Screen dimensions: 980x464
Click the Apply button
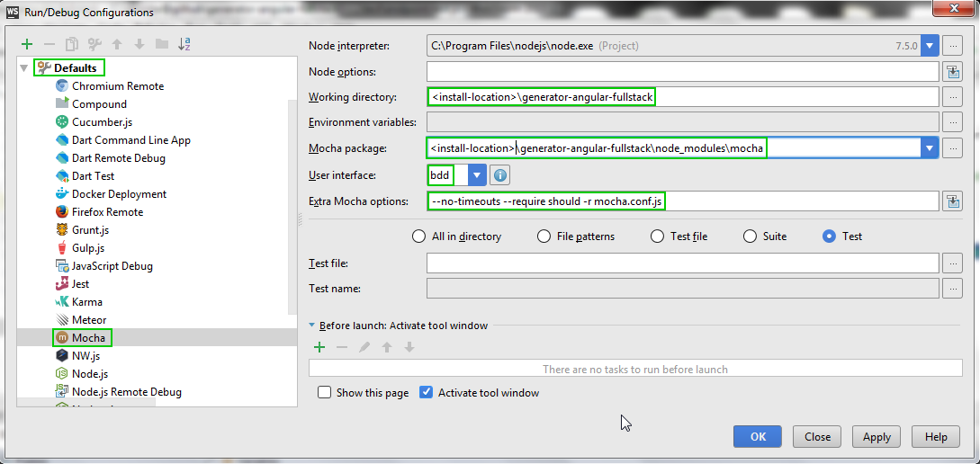click(x=877, y=436)
